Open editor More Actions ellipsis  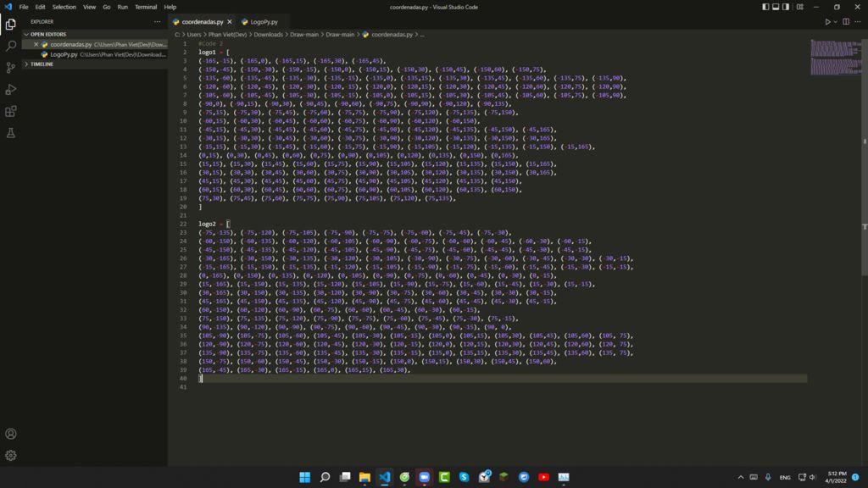(x=858, y=21)
